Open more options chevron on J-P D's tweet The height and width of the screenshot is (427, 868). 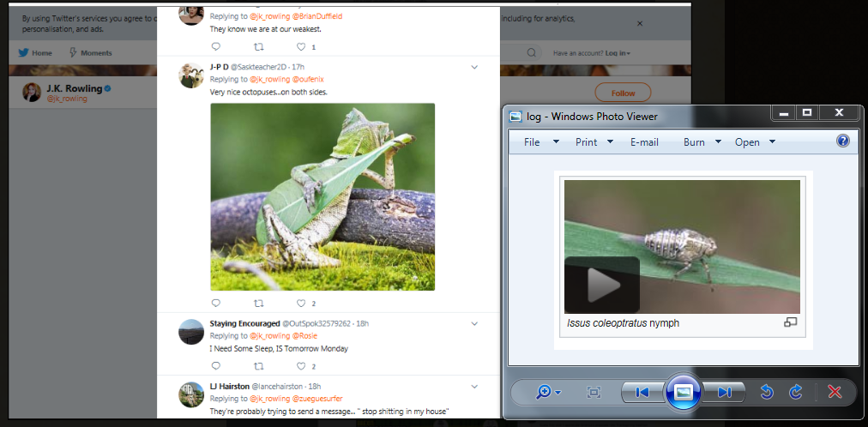[474, 67]
